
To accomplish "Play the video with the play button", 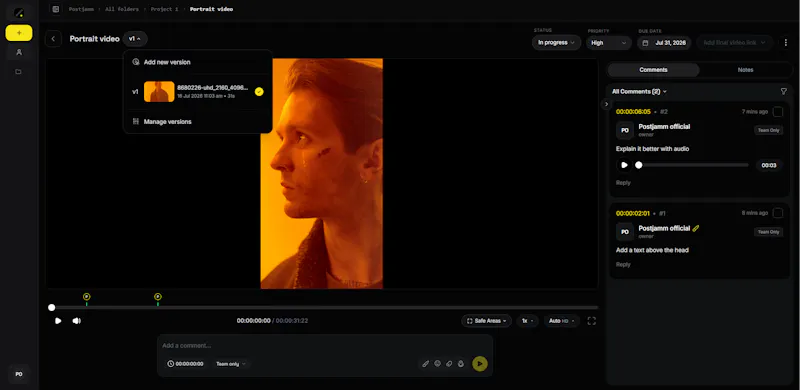I will pos(58,321).
